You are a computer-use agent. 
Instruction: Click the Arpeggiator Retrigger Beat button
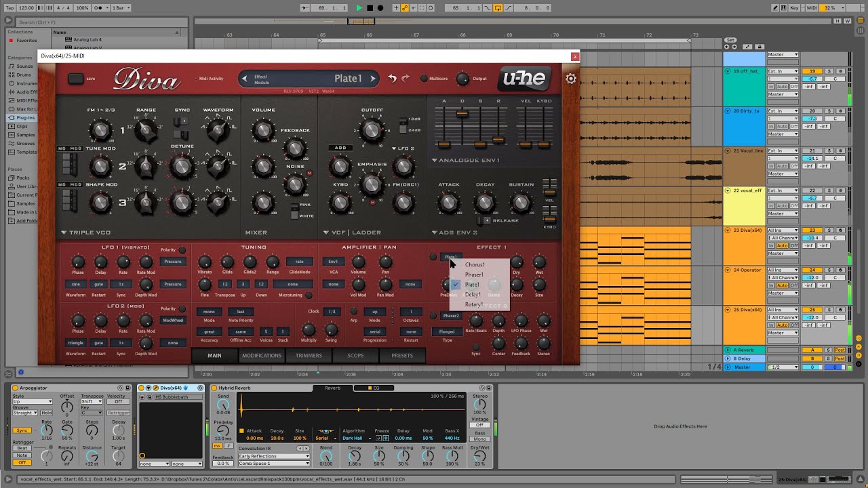click(23, 448)
